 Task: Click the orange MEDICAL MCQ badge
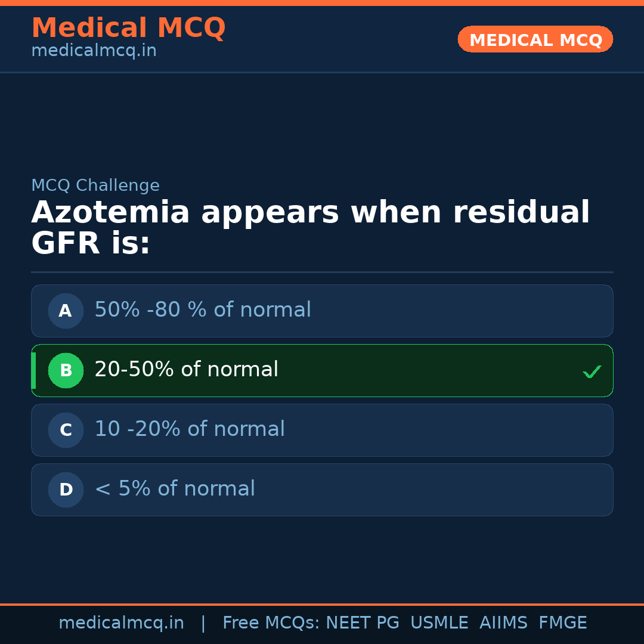(x=535, y=40)
